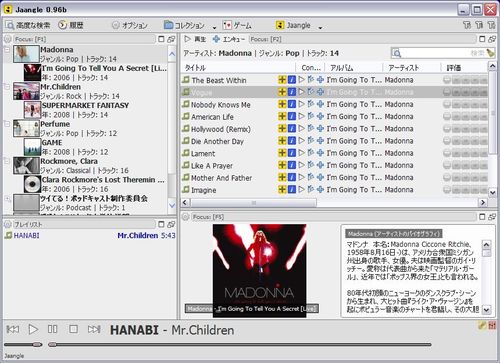This screenshot has height=363, width=500.
Task: Open the advanced search (高度な検索) tool
Action: point(28,25)
